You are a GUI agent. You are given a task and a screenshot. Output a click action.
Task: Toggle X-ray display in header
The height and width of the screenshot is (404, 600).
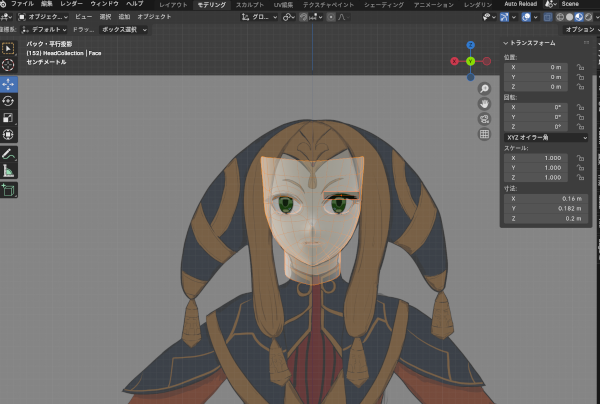pyautogui.click(x=550, y=17)
